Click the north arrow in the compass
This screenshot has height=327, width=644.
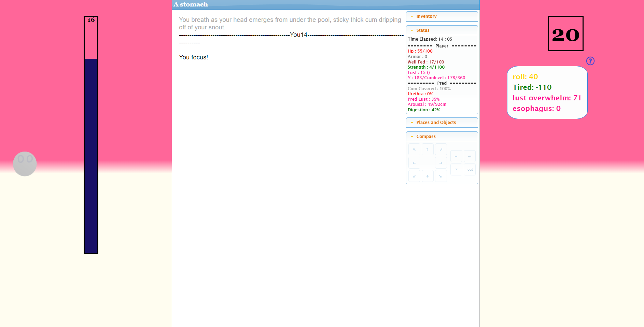[428, 150]
